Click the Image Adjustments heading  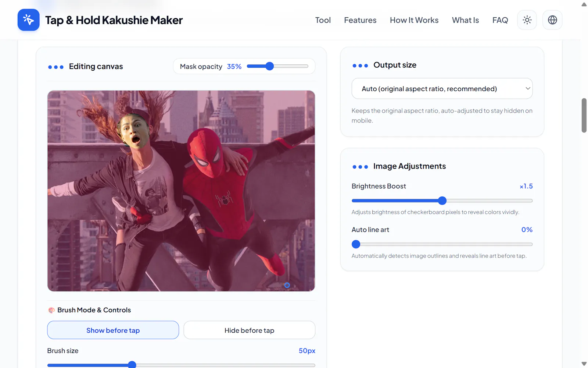click(x=409, y=166)
